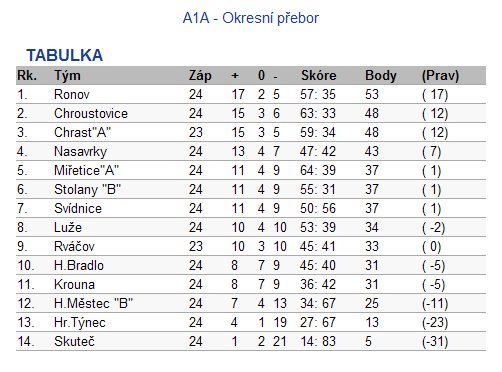Select the Body column header
The height and width of the screenshot is (372, 502).
[x=381, y=76]
